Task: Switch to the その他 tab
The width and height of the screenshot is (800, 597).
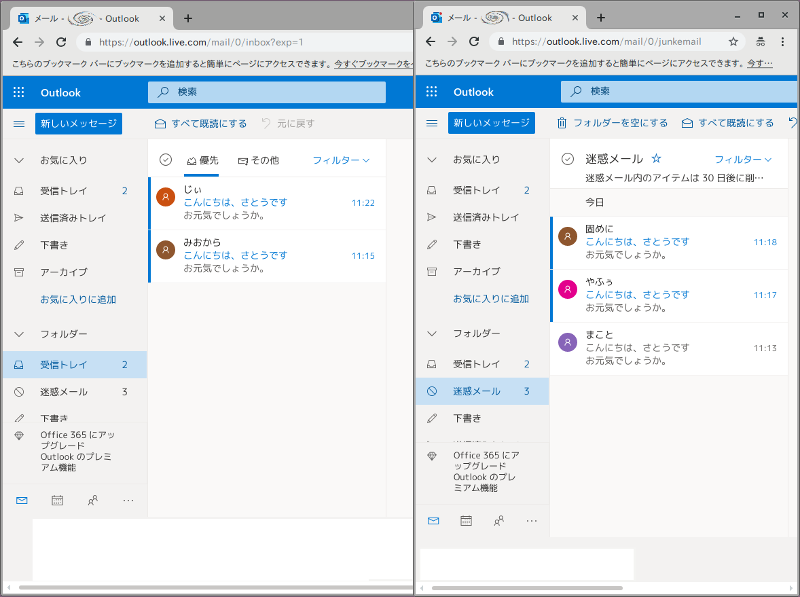Action: coord(258,160)
